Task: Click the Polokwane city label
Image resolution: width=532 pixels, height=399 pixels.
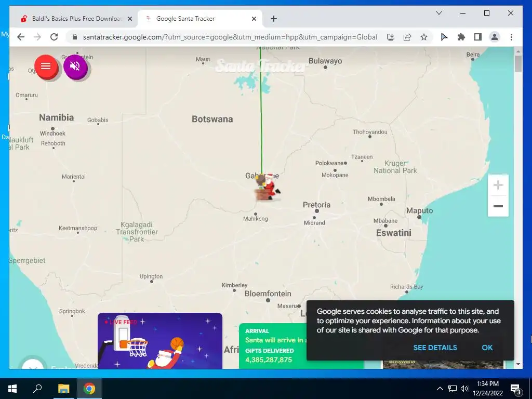Action: pyautogui.click(x=329, y=163)
